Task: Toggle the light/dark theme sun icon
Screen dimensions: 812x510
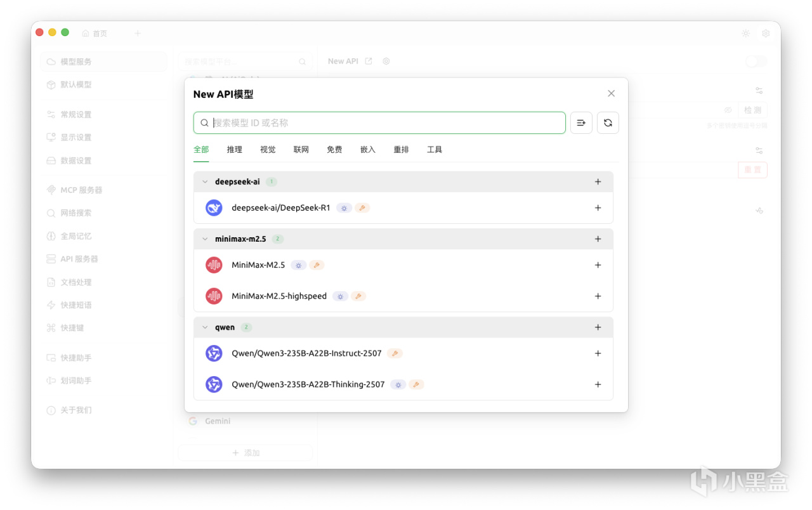Action: [x=746, y=34]
